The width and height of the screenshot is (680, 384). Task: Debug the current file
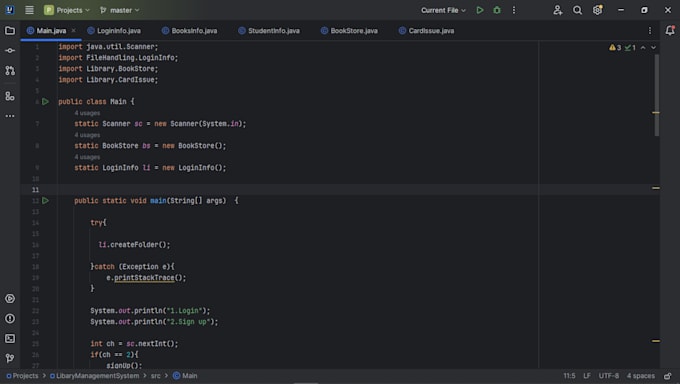(x=497, y=10)
